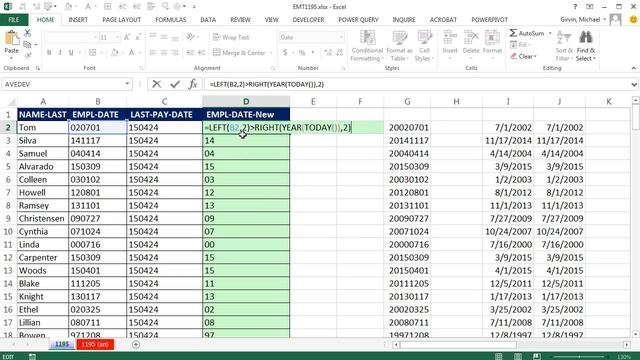Toggle Underline formatting button
The image size is (640, 360).
pyautogui.click(x=71, y=53)
